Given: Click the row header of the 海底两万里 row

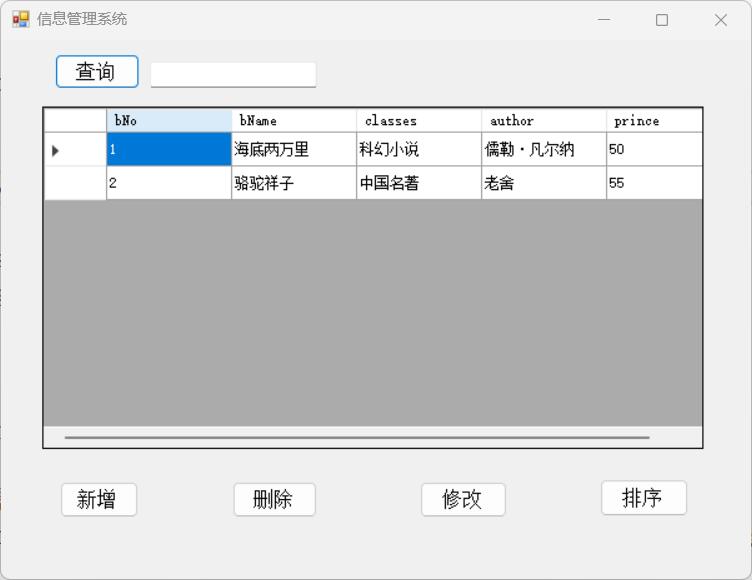Looking at the screenshot, I should coord(75,149).
